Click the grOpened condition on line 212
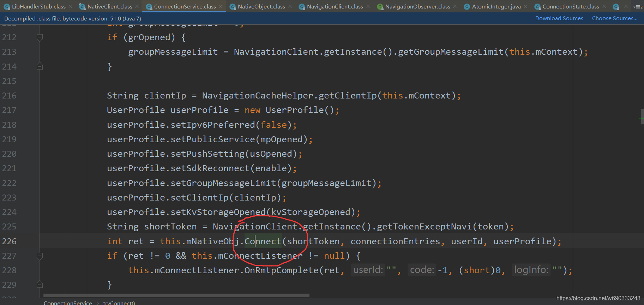The image size is (644, 305). click(x=149, y=37)
